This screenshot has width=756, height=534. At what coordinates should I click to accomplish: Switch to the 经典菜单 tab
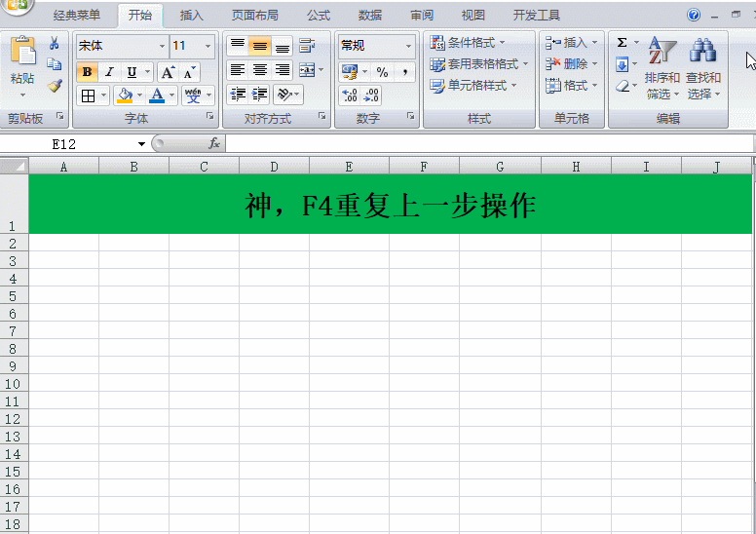pyautogui.click(x=77, y=16)
